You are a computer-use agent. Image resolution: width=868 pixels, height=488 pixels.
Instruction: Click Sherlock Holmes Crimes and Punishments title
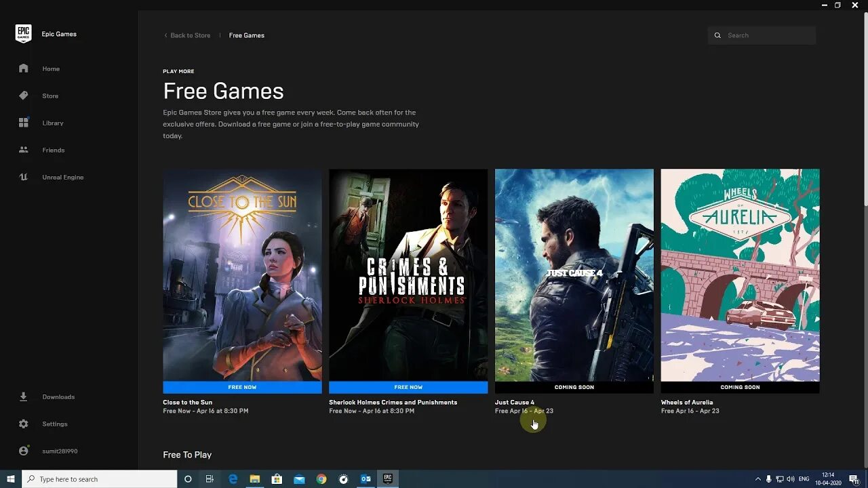pos(393,402)
